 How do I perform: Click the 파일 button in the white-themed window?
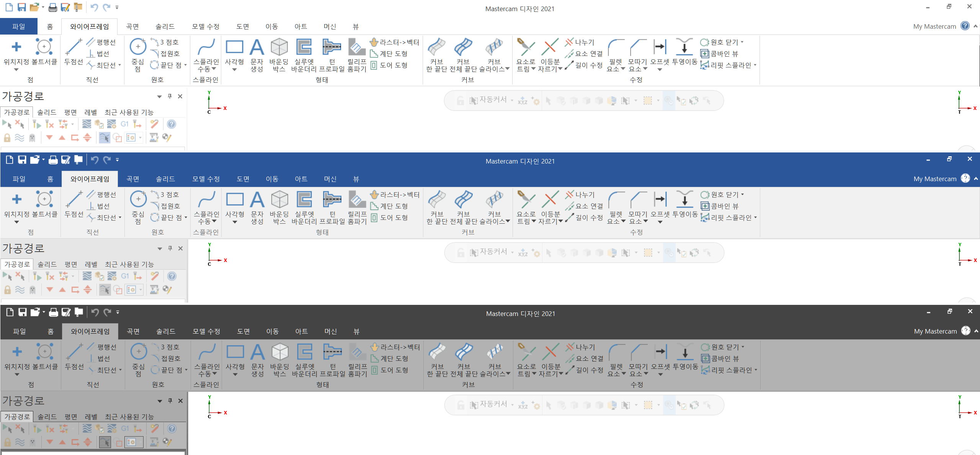pos(19,26)
